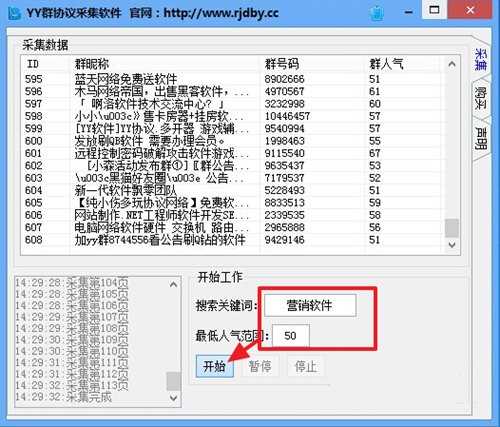Screen dimensions: 500x427
Task: Sort by the 群号码 column header
Action: 313,64
